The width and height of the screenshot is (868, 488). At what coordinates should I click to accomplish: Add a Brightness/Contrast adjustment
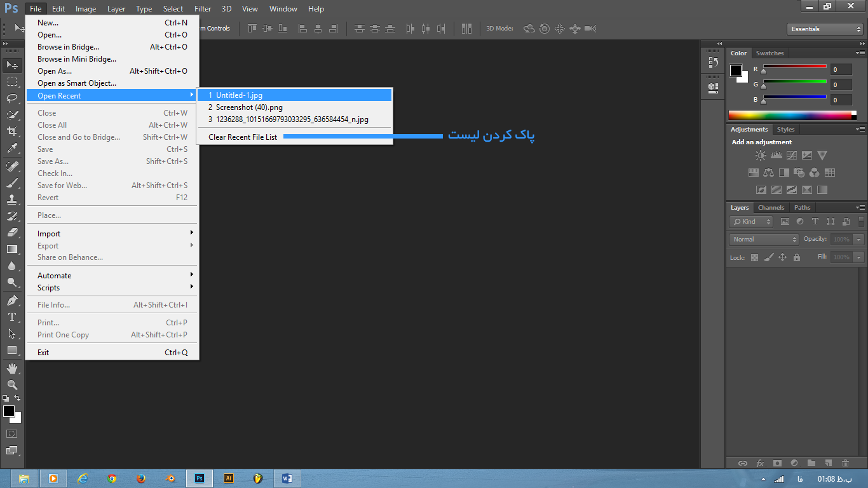pyautogui.click(x=761, y=155)
